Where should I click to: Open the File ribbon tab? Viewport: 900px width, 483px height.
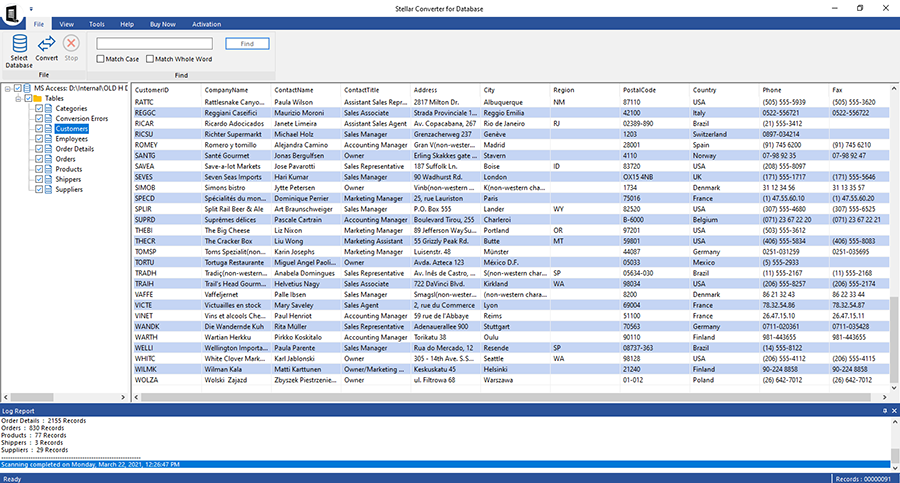[38, 24]
